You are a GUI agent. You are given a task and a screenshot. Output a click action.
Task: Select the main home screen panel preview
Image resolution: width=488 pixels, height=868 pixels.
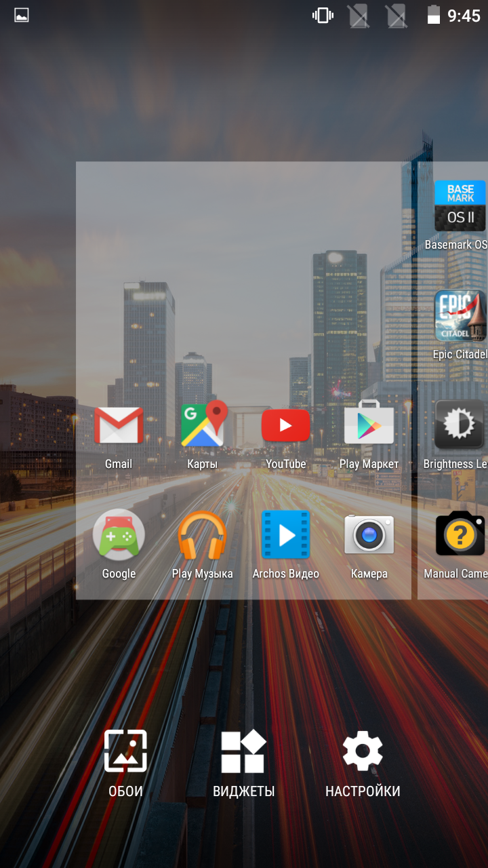[x=243, y=380]
